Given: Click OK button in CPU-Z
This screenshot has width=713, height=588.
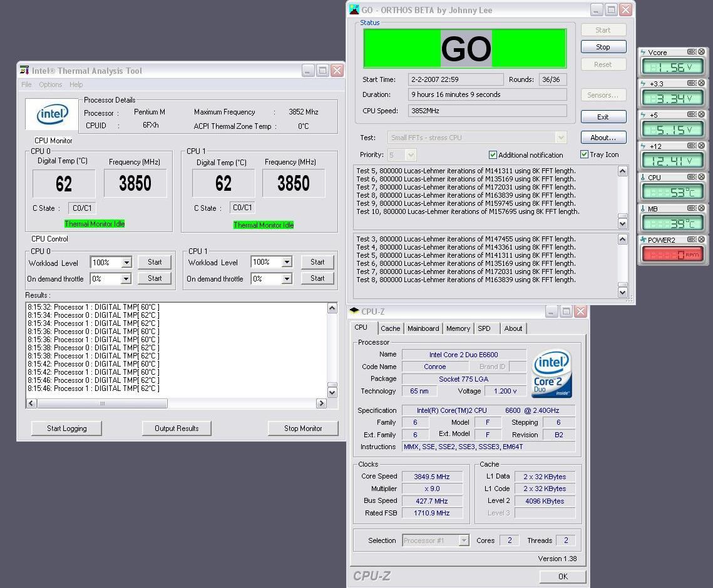Looking at the screenshot, I should 563,576.
